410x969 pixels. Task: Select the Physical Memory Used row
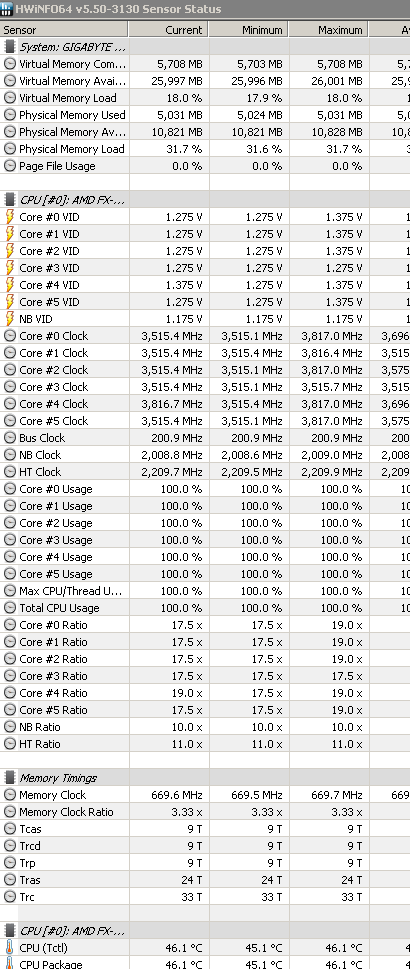pyautogui.click(x=205, y=115)
